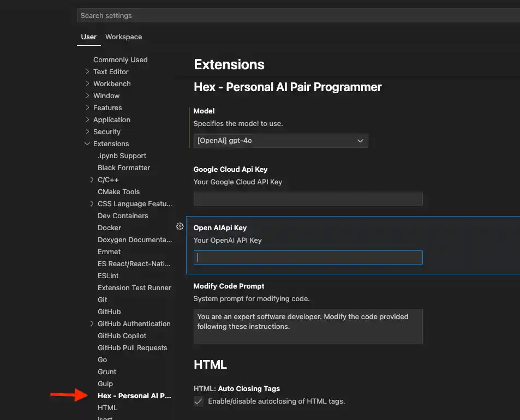Click the Search settings field
Image resolution: width=520 pixels, height=420 pixels.
[297, 15]
